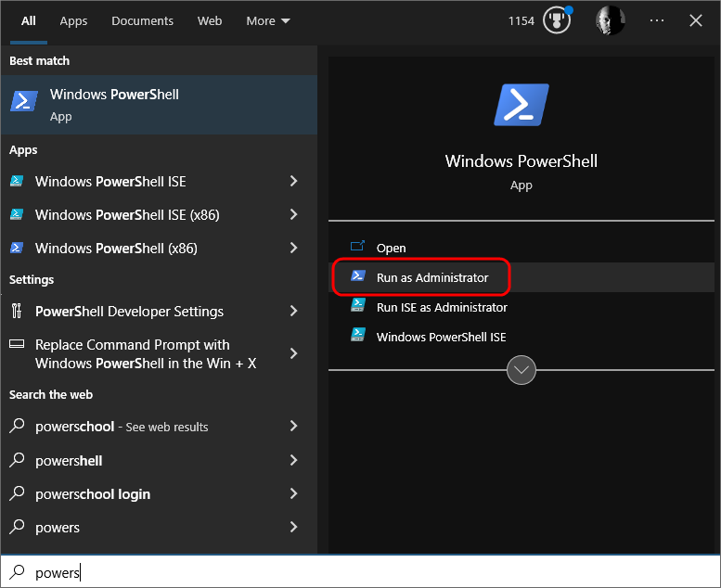Screen dimensions: 721x588
Task: Click the user profile avatar picture
Action: click(x=610, y=20)
